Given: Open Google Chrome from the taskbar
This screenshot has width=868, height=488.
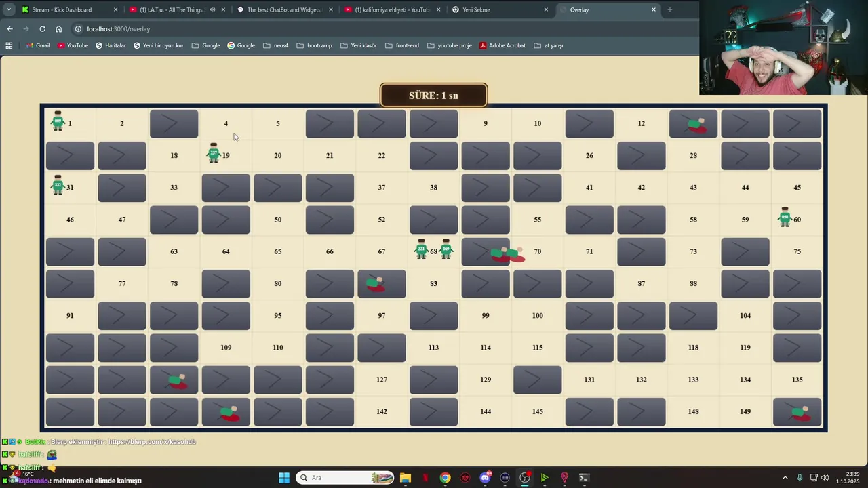Looking at the screenshot, I should [x=445, y=478].
